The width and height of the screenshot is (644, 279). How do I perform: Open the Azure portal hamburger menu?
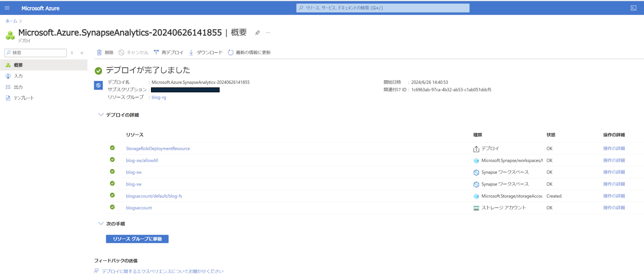point(7,8)
